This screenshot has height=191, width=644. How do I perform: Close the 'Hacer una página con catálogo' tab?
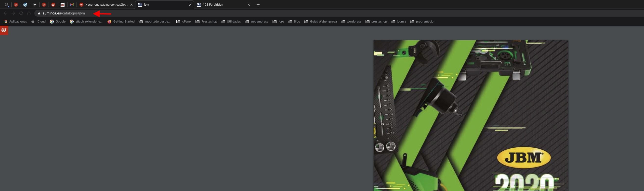pyautogui.click(x=131, y=4)
